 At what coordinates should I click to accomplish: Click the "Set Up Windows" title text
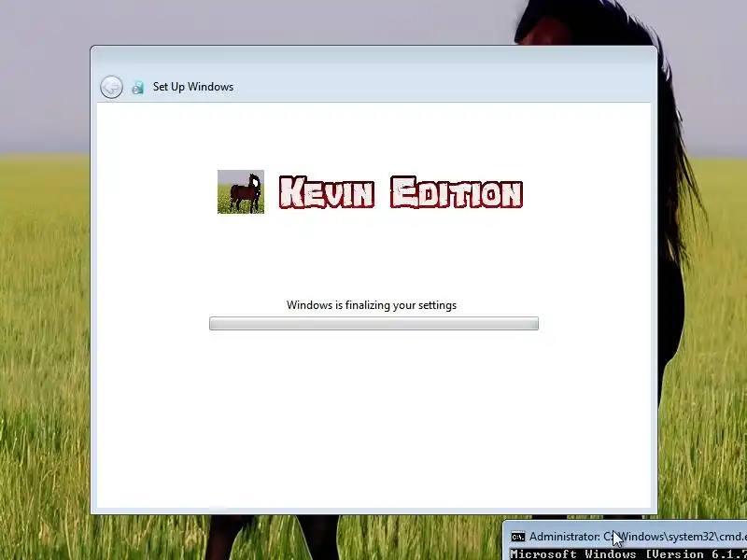click(x=193, y=87)
